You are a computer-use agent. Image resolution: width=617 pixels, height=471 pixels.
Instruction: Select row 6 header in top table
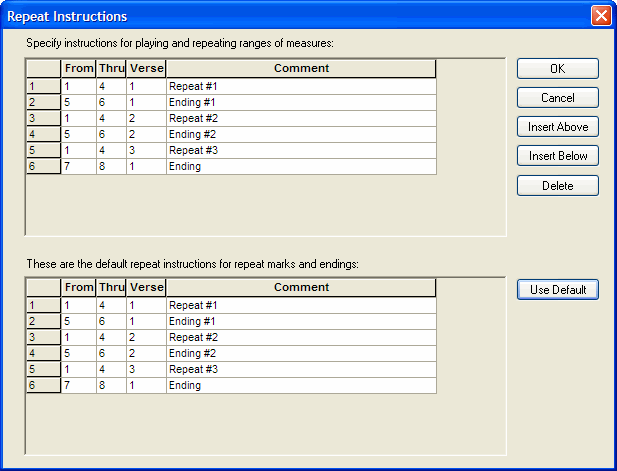click(43, 166)
